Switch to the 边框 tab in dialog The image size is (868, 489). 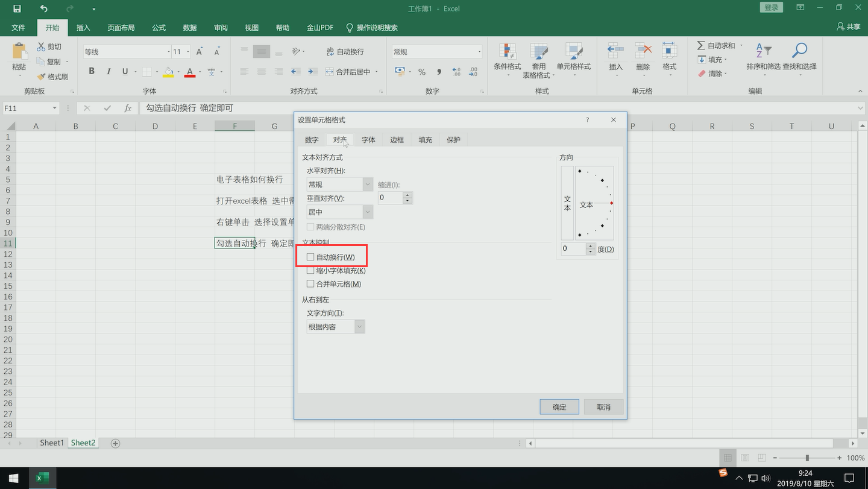point(397,140)
